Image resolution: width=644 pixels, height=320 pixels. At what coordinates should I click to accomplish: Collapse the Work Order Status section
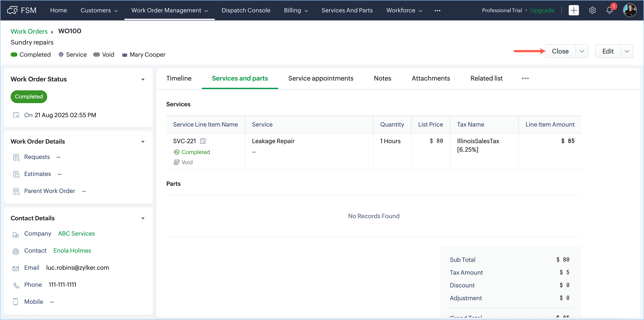[143, 79]
